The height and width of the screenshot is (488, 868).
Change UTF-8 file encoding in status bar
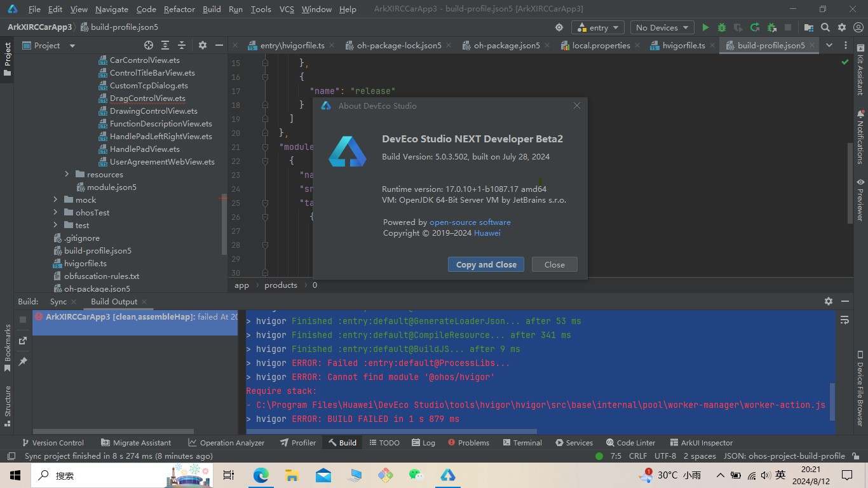point(665,456)
